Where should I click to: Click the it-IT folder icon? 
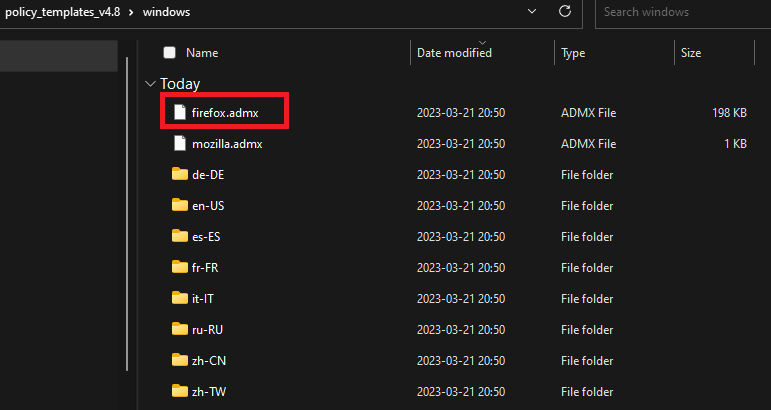(x=180, y=298)
